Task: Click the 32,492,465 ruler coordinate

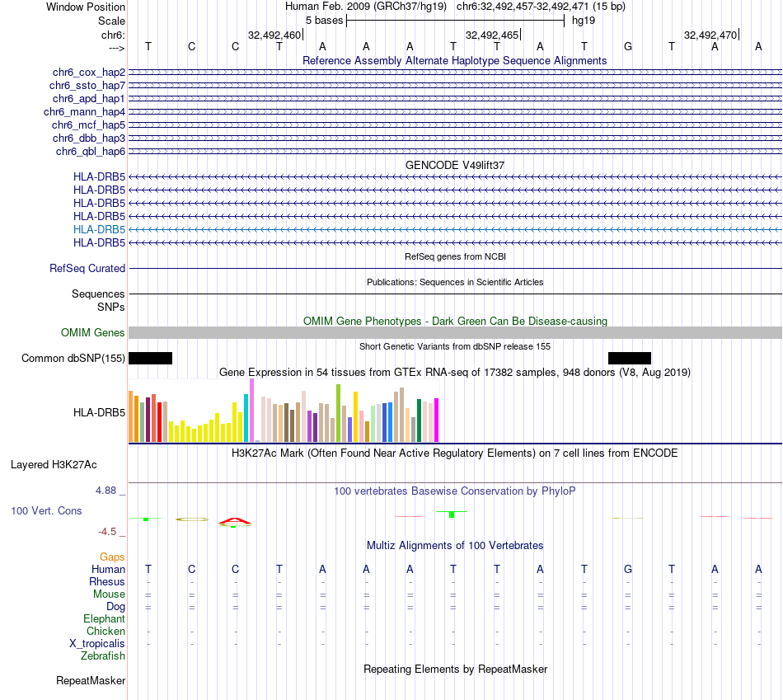Action: (x=492, y=35)
